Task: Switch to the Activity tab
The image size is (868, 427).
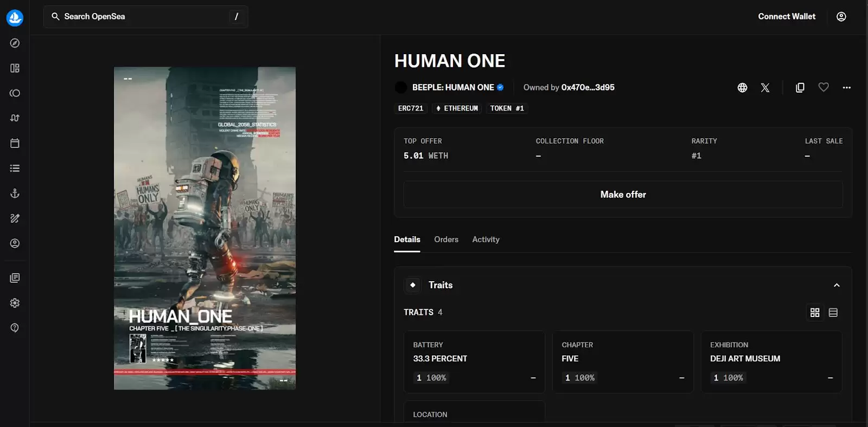Action: (x=486, y=240)
